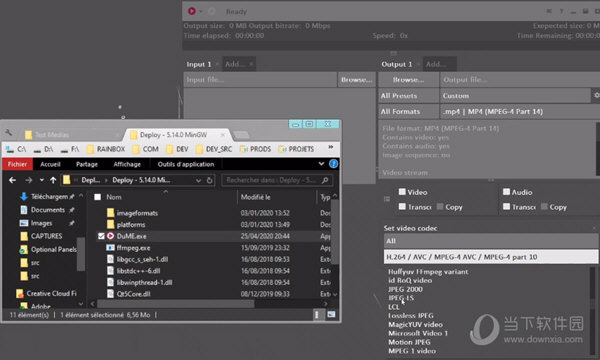Screen dimensions: 600x360
Task: Switch Explorer to large thumbnails view icon
Action: [331, 314]
